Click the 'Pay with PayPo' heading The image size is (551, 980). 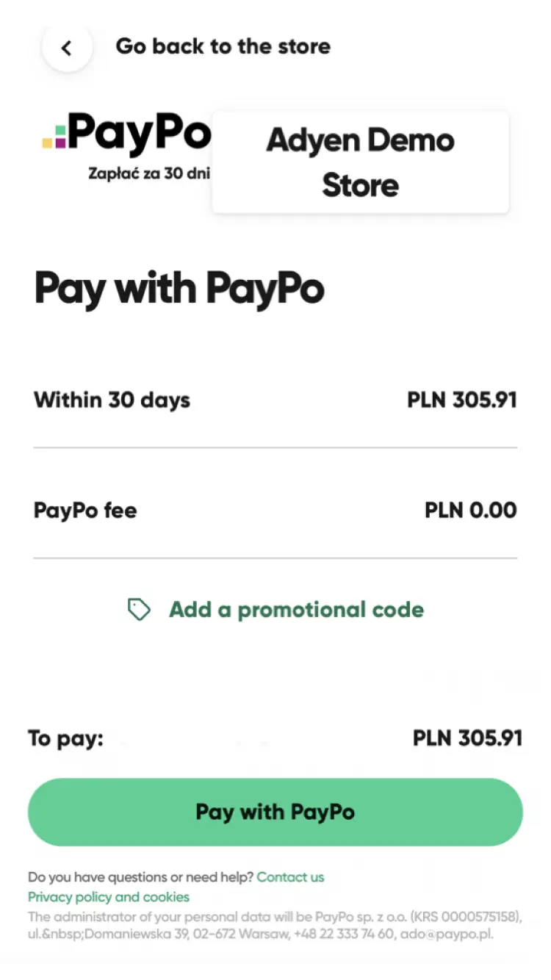[x=179, y=289]
